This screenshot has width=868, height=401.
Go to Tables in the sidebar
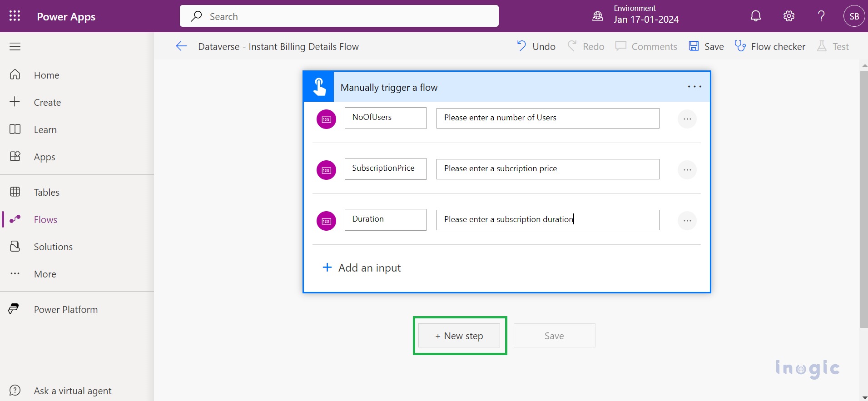pyautogui.click(x=46, y=192)
